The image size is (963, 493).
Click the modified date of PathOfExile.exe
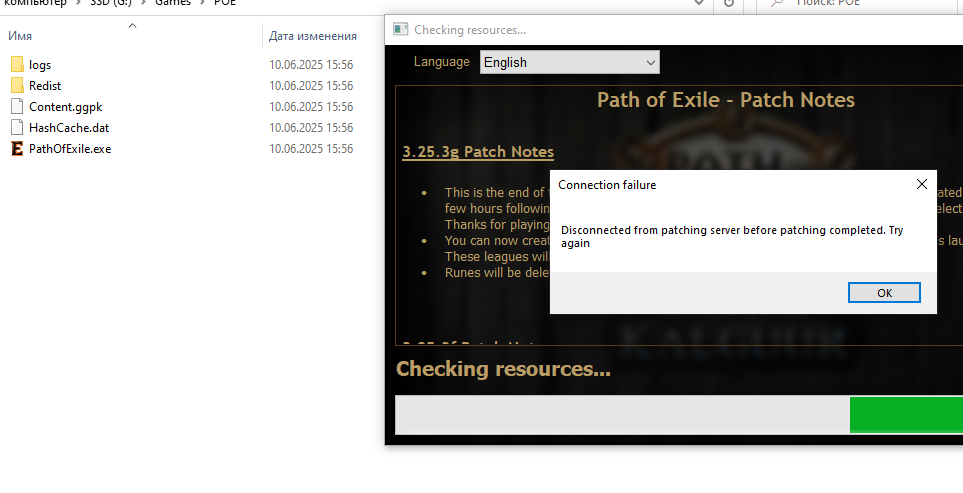[x=311, y=149]
